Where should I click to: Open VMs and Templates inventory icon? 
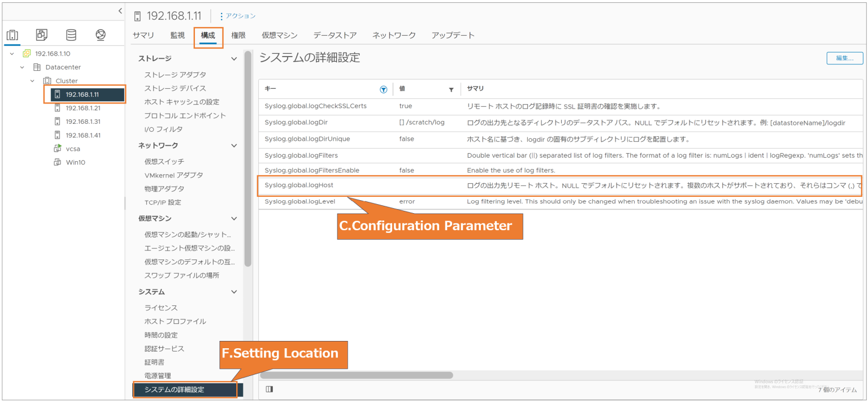click(42, 35)
